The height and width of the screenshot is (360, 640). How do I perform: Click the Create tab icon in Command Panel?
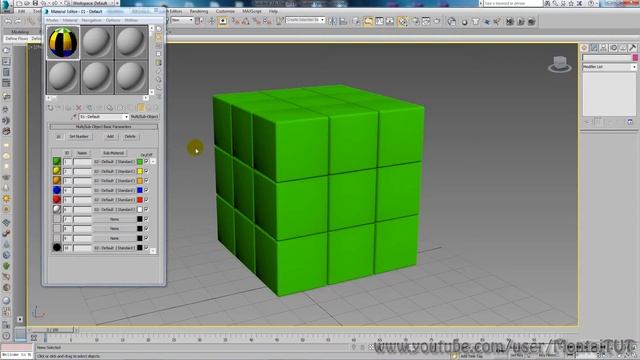pyautogui.click(x=584, y=48)
